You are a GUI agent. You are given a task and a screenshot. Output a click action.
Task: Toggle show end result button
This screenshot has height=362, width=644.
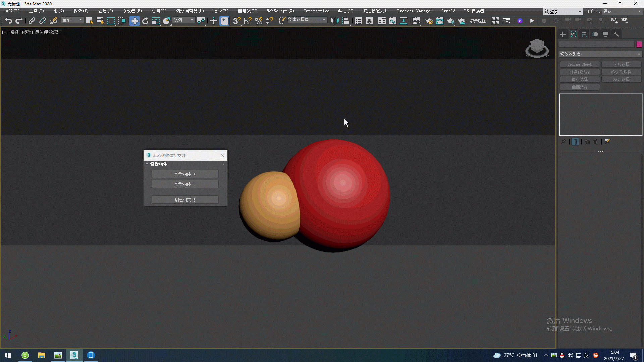(x=575, y=142)
